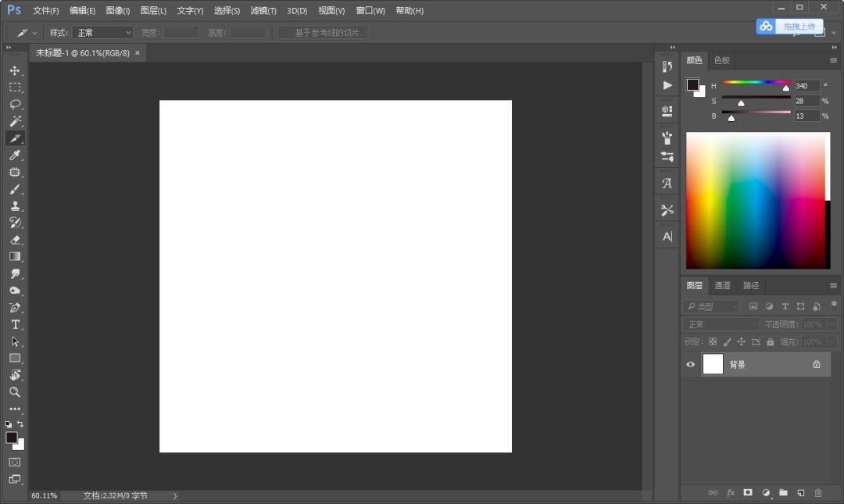Toggle the smart objects filter
This screenshot has height=504, width=844.
[817, 306]
